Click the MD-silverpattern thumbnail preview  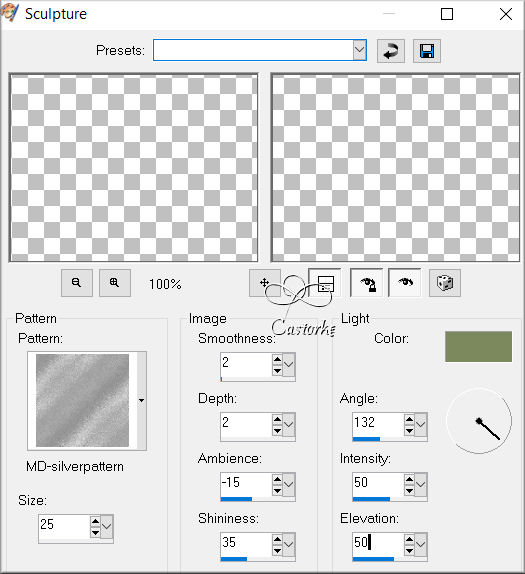(82, 400)
